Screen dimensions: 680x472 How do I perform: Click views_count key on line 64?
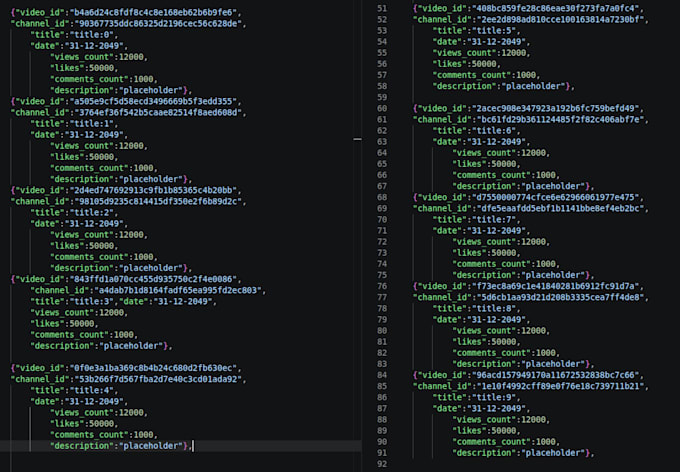[484, 153]
